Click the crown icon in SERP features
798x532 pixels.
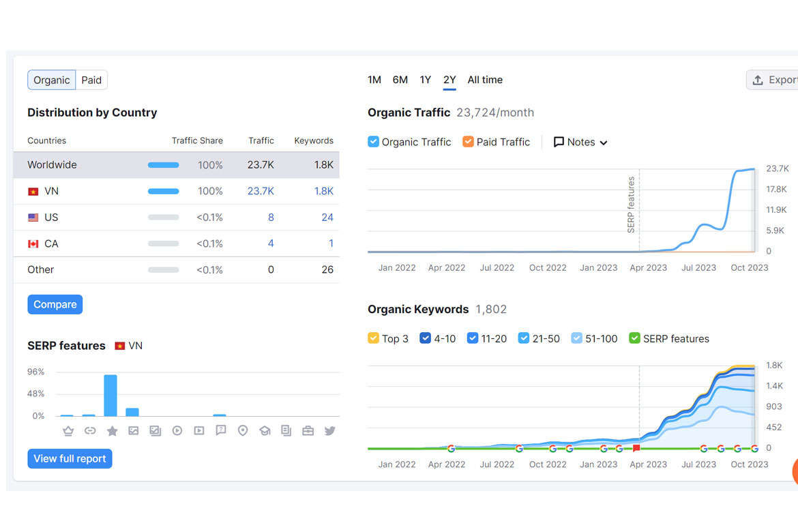coord(68,431)
